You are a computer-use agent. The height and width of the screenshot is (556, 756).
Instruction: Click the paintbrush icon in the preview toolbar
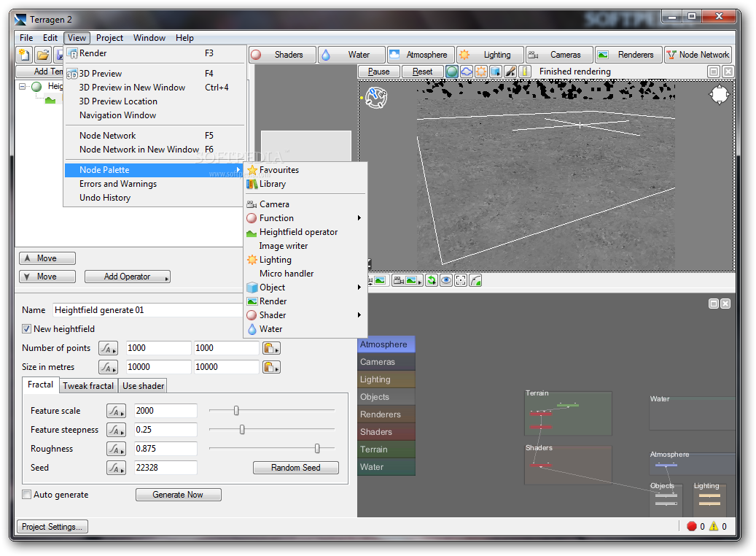510,72
